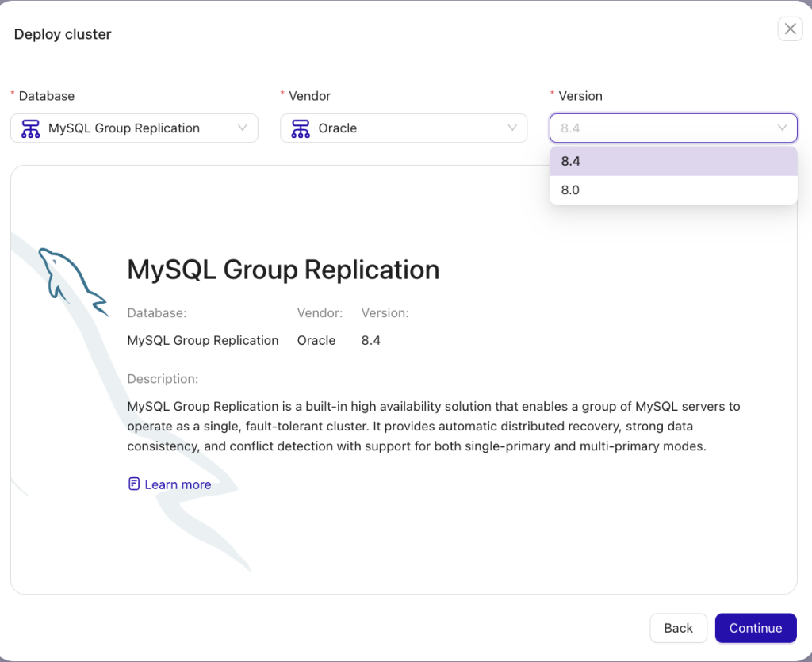Image resolution: width=812 pixels, height=662 pixels.
Task: Choose version 8.0 from the list
Action: tap(571, 190)
